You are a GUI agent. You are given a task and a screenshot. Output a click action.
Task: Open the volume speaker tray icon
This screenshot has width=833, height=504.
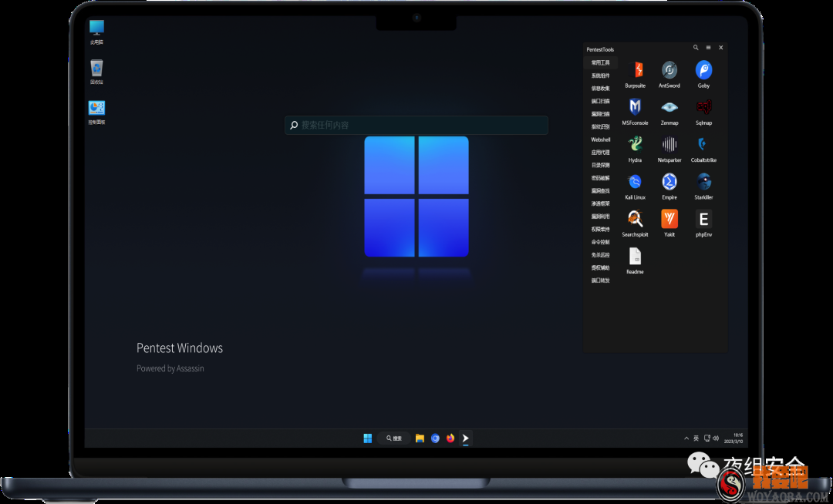coord(716,438)
